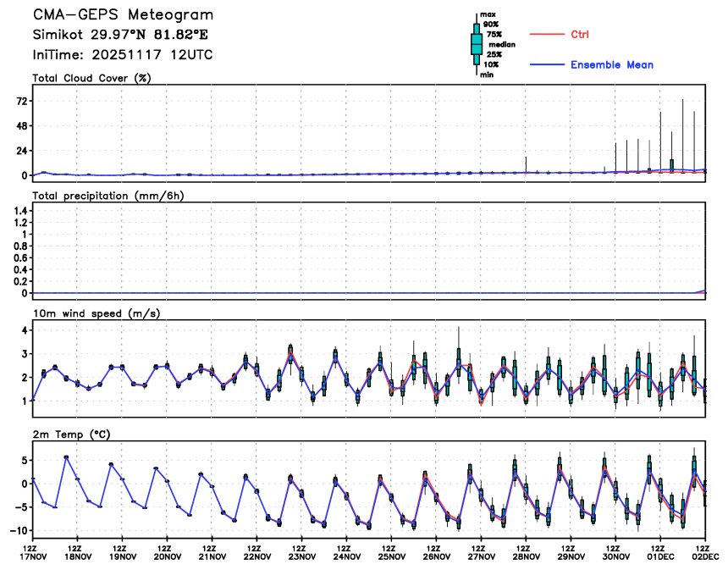Image resolution: width=728 pixels, height=570 pixels.
Task: Click the cloud cover spike at 12Z 28NOV
Action: [x=526, y=165]
